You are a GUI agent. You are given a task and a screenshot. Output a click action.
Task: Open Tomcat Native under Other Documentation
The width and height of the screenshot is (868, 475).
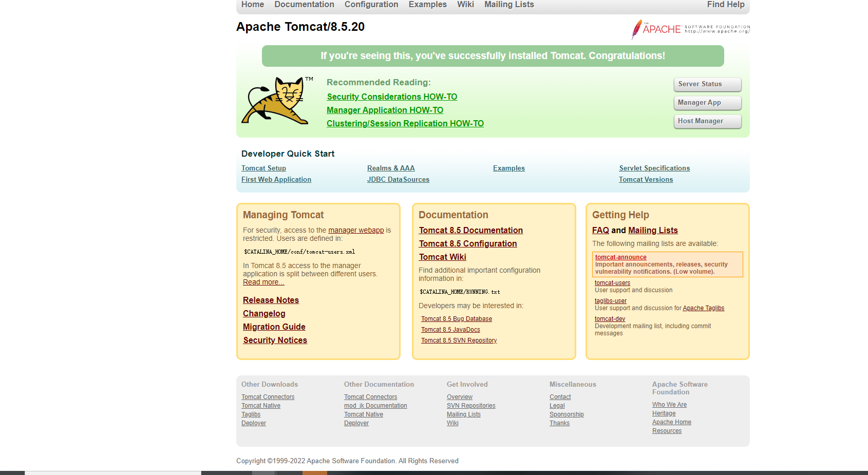pyautogui.click(x=364, y=414)
